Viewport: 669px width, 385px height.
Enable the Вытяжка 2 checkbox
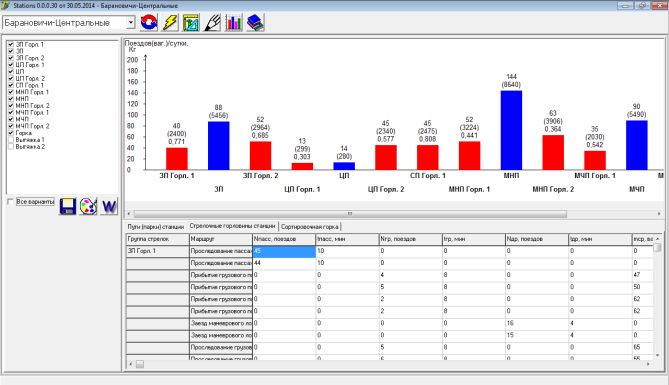pos(11,146)
